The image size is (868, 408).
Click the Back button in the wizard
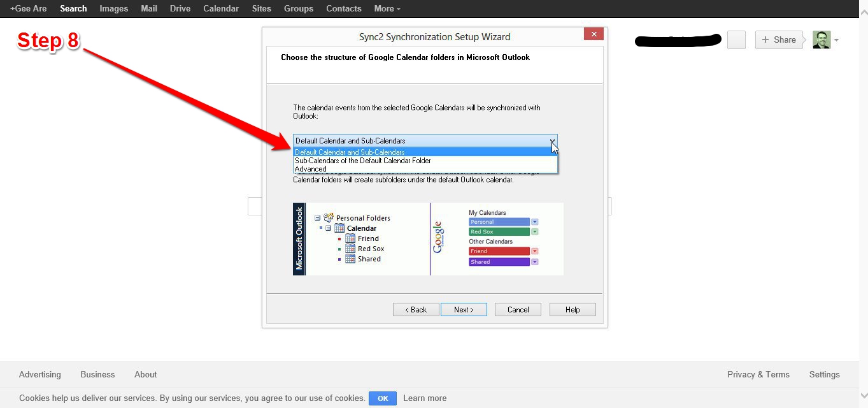(416, 310)
